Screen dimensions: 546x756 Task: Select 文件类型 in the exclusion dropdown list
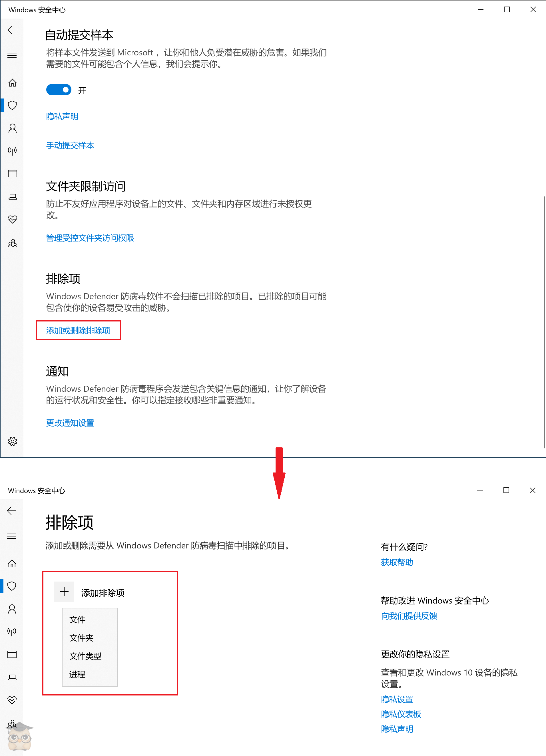pos(85,656)
